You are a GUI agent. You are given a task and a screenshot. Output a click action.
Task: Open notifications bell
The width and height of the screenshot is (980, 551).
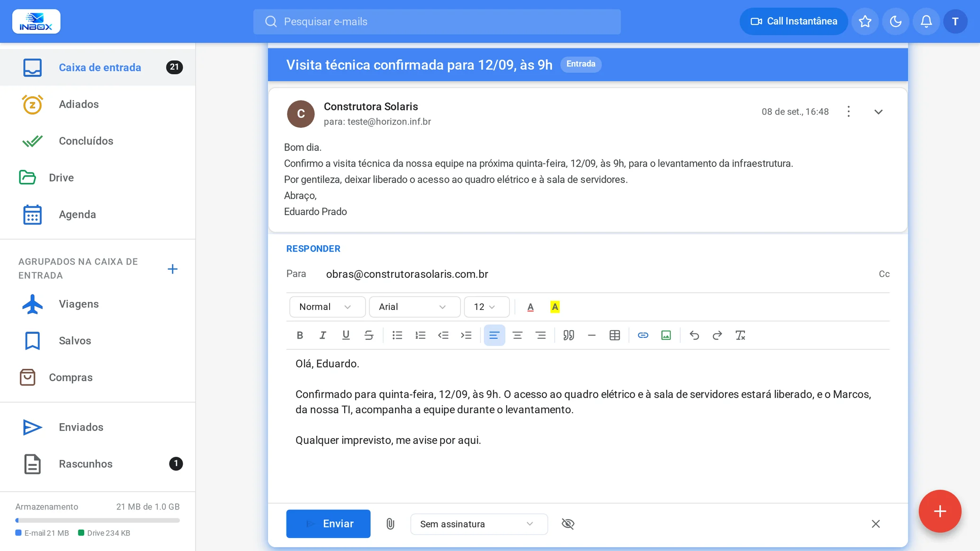pos(926,21)
